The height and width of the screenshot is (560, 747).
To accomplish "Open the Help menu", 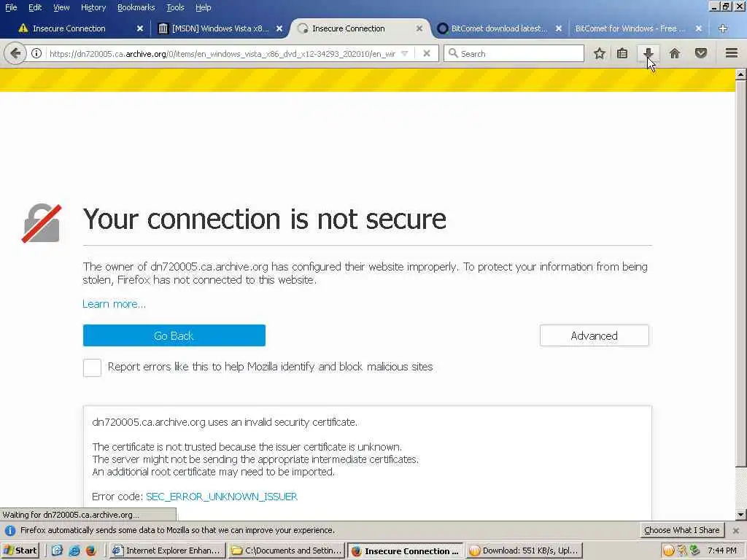I will coord(204,7).
